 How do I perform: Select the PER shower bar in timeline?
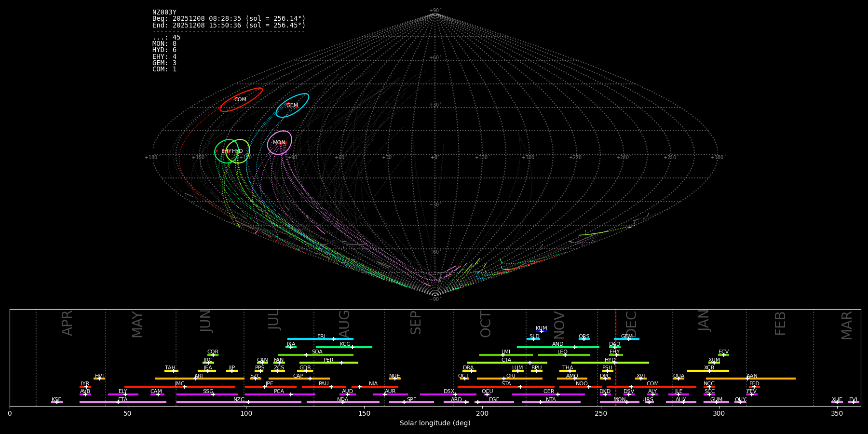pyautogui.click(x=328, y=363)
